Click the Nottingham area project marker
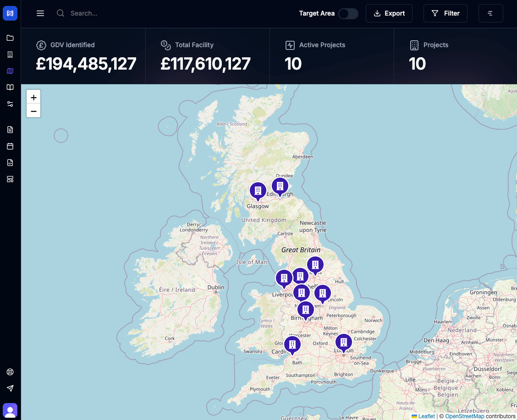This screenshot has height=420, width=517. click(302, 294)
